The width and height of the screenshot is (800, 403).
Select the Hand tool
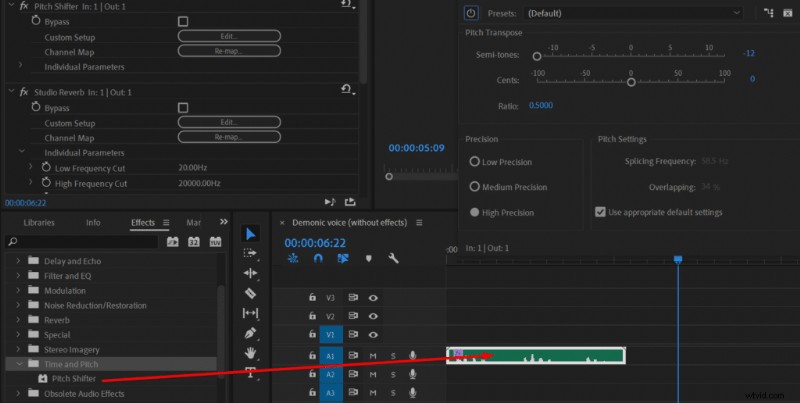250,352
